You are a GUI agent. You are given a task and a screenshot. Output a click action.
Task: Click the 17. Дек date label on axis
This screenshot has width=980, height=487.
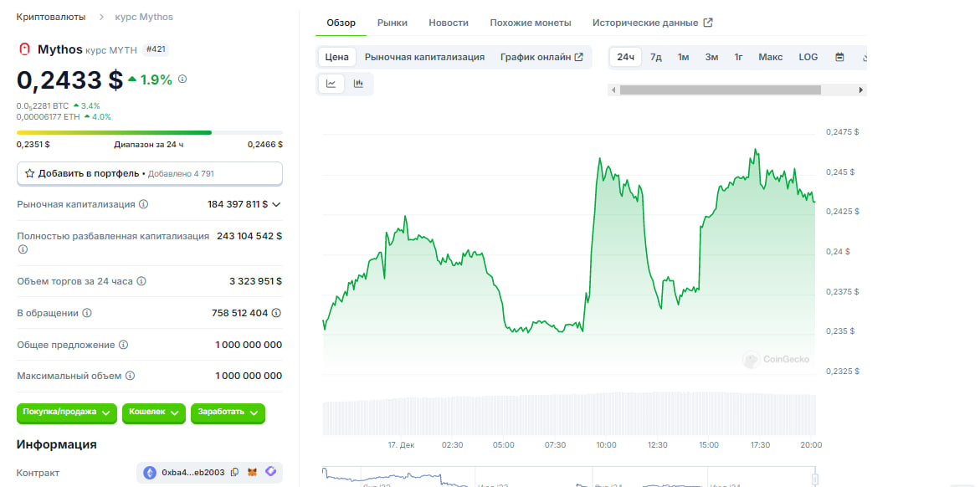401,445
